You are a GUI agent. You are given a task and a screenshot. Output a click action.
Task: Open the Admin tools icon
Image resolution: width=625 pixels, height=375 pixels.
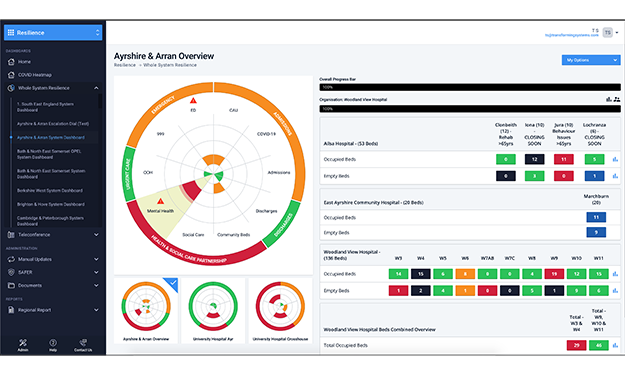23,343
